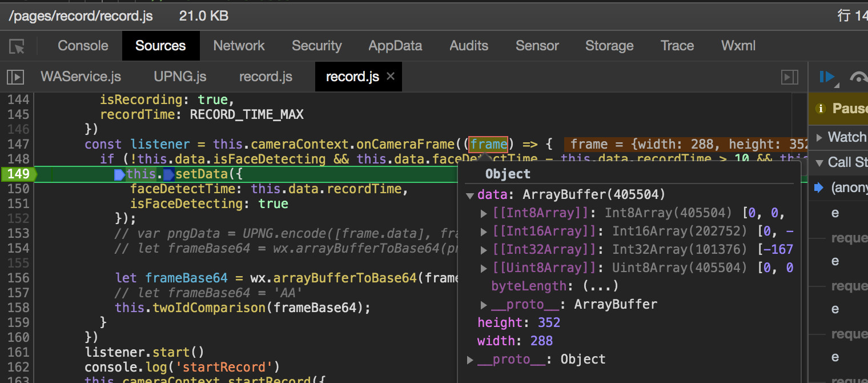Open the WAService.js file tab

coord(81,77)
